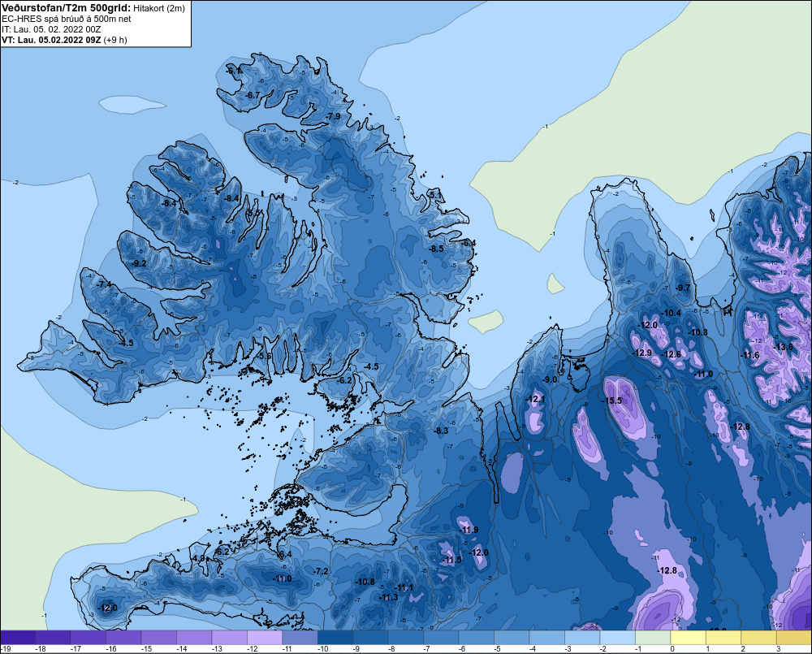Click the -15.5 temperature label
812x654 pixels.
tap(611, 401)
